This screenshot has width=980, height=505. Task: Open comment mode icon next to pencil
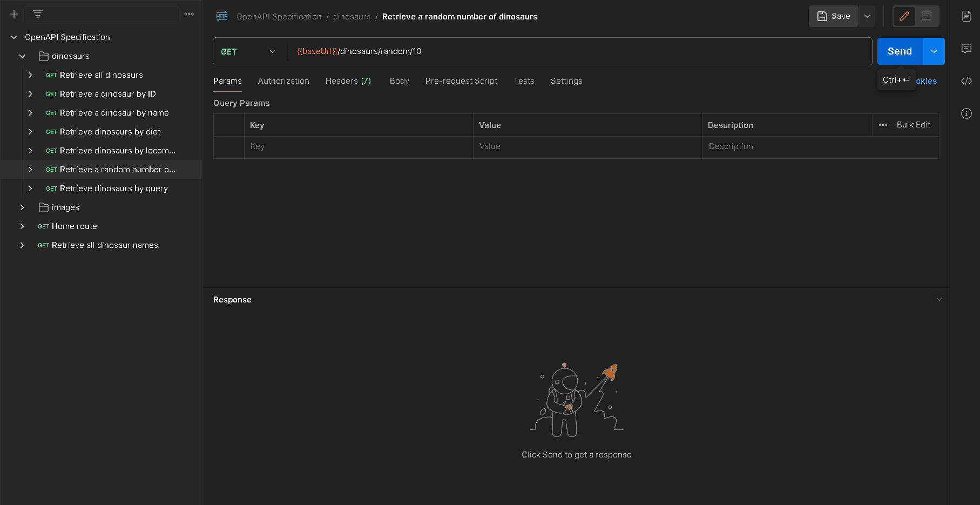[x=927, y=16]
